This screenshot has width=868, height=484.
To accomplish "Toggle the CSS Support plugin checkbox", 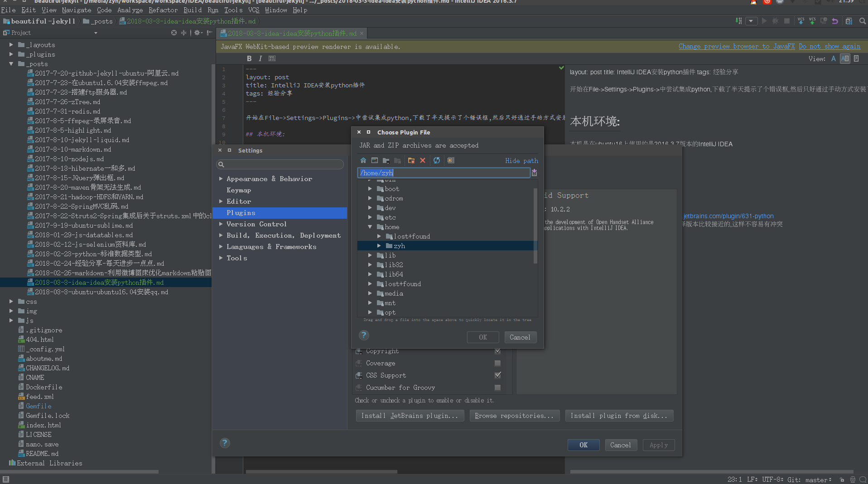I will click(x=497, y=375).
